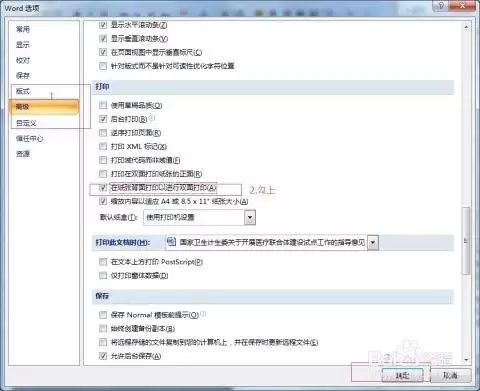Open the 默认纸盒 dropdown arrow
The image size is (480, 391).
point(250,218)
